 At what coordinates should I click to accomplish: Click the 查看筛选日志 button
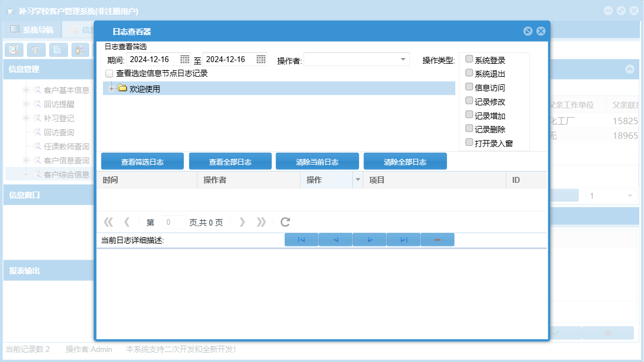142,162
